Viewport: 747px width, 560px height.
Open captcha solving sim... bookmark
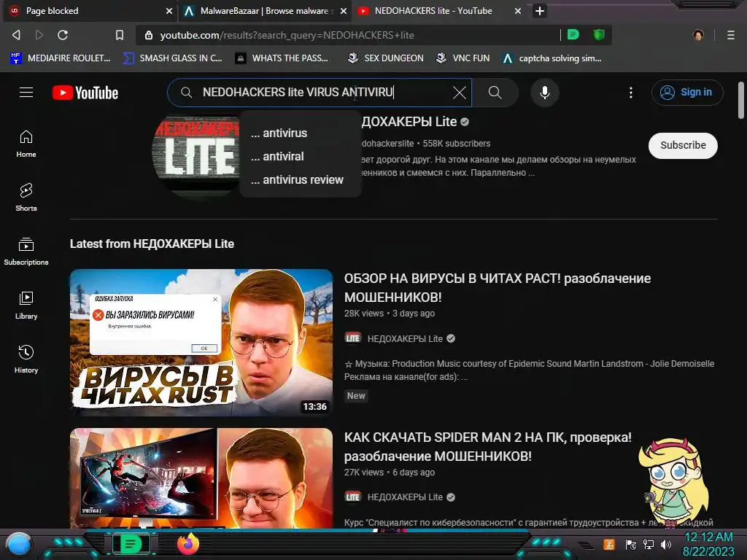point(552,58)
